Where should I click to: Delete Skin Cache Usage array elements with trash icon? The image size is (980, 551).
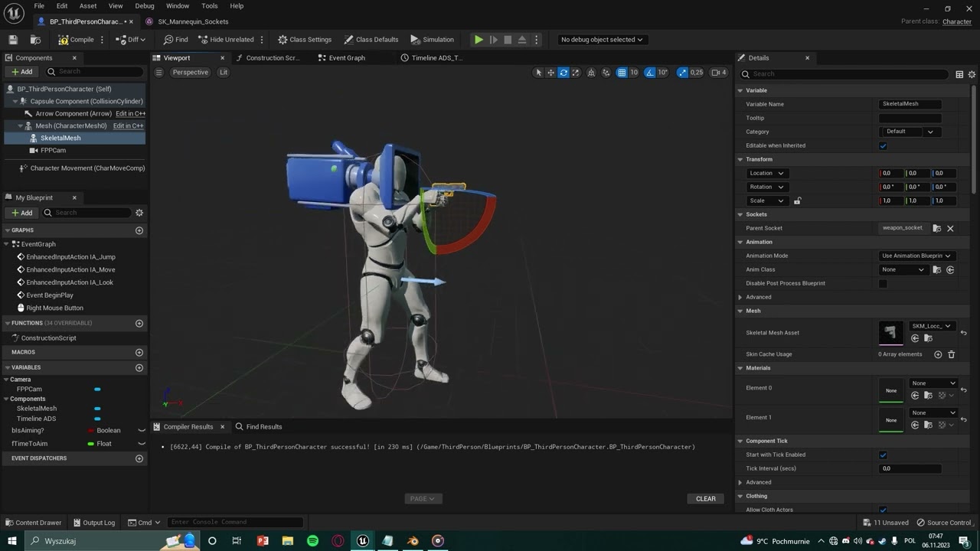952,354
